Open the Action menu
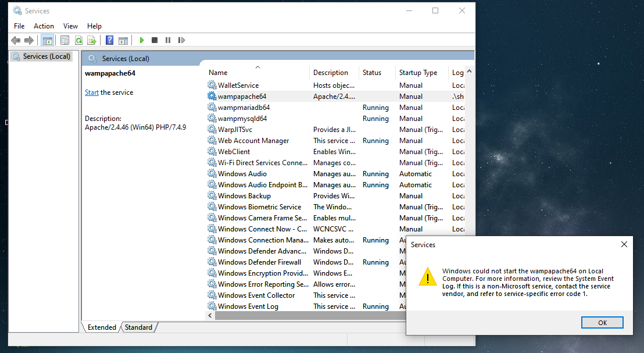 44,26
